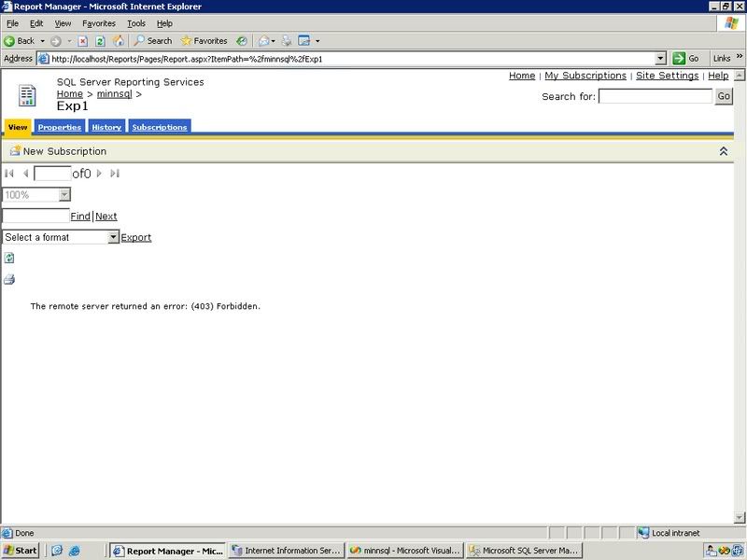Screen dimensions: 747x560
Task: Open the Favorites pane in the toolbar
Action: click(x=204, y=41)
